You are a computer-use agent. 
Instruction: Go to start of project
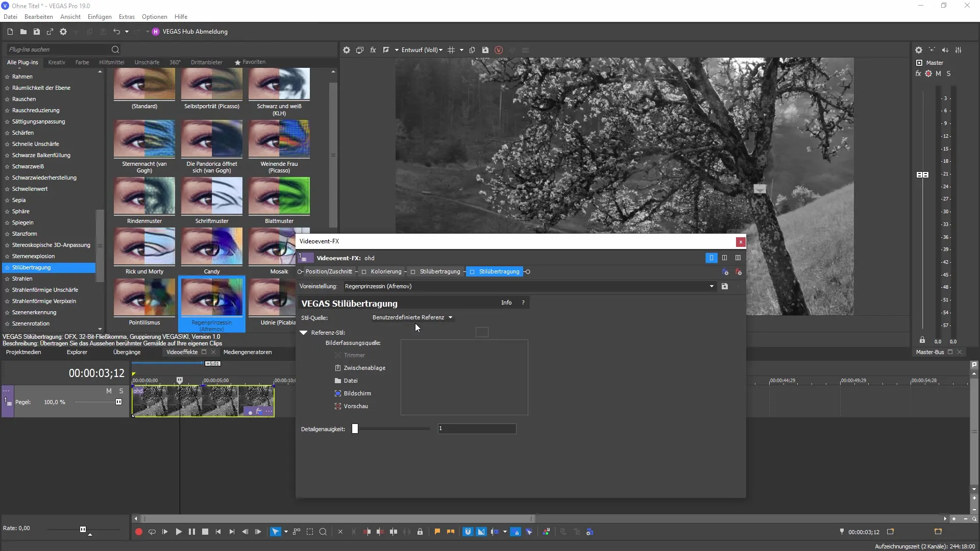pos(218,532)
